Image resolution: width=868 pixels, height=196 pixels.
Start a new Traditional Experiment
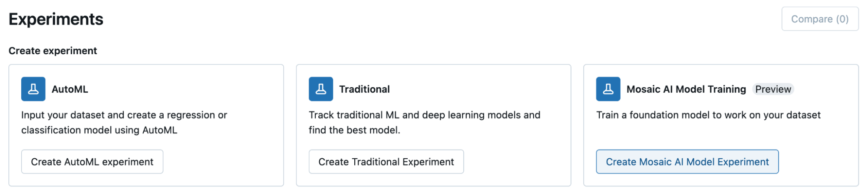[x=386, y=162]
